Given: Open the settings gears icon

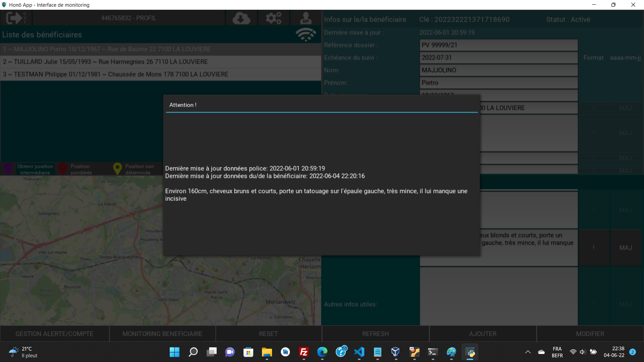Looking at the screenshot, I should pyautogui.click(x=273, y=18).
